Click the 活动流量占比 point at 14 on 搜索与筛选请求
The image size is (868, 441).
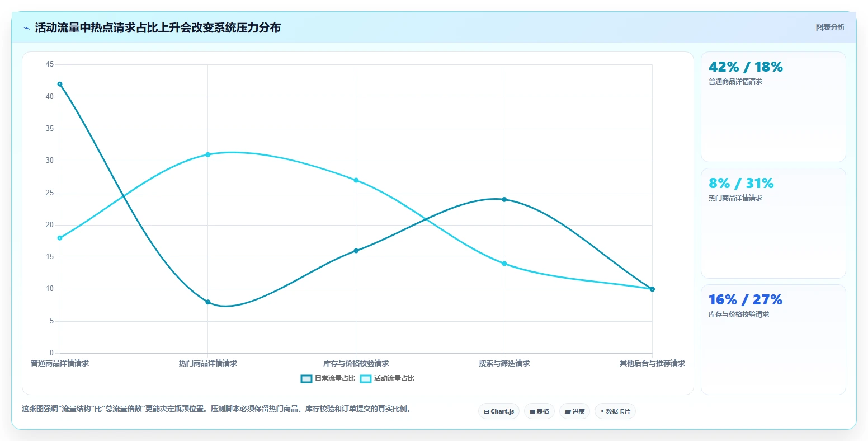click(504, 264)
